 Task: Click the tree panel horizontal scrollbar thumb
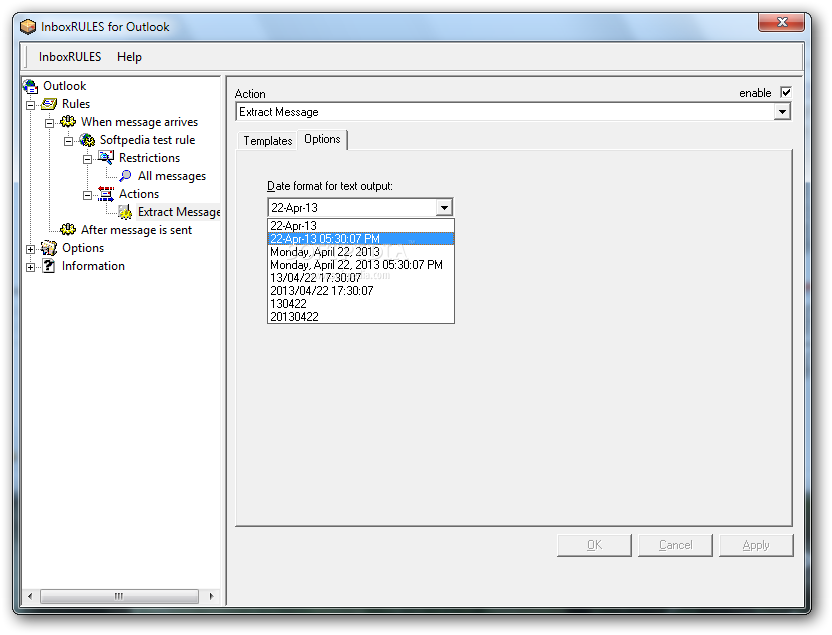click(119, 596)
